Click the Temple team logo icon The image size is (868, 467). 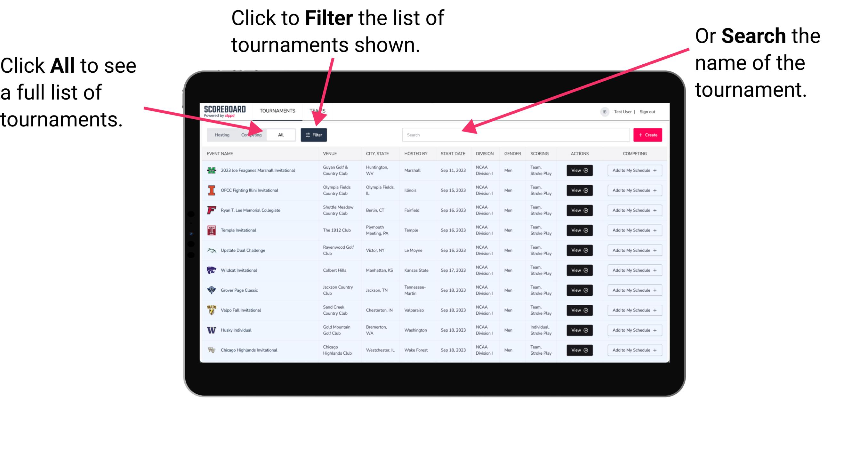click(212, 230)
